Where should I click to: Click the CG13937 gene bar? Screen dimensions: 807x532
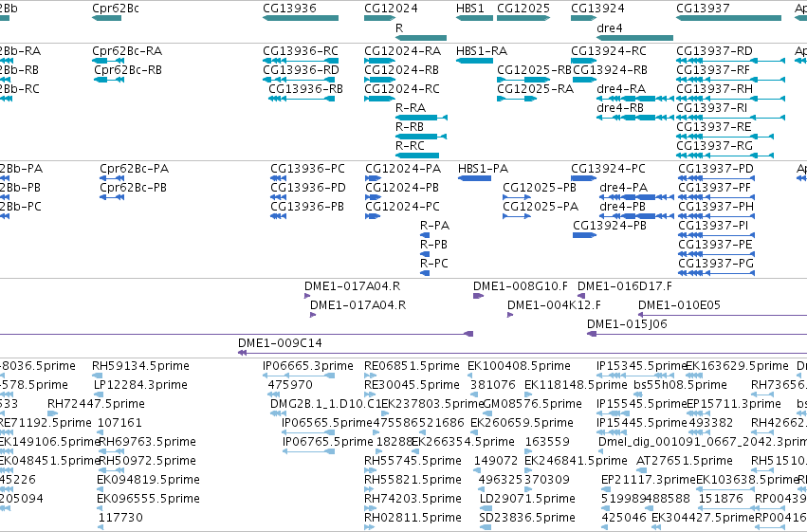729,18
